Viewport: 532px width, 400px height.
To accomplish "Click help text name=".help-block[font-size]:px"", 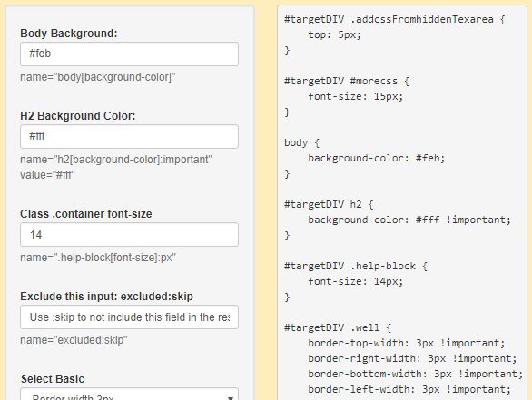I will click(x=98, y=258).
